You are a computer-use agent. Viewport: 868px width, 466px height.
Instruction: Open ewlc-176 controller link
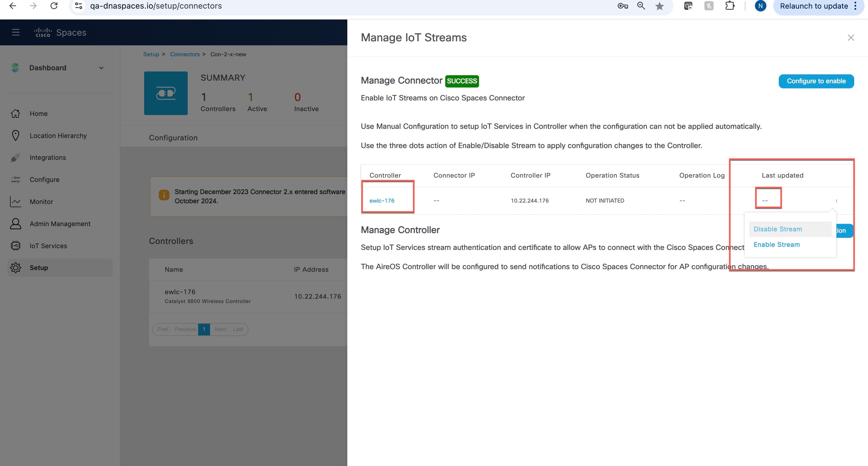pos(381,201)
